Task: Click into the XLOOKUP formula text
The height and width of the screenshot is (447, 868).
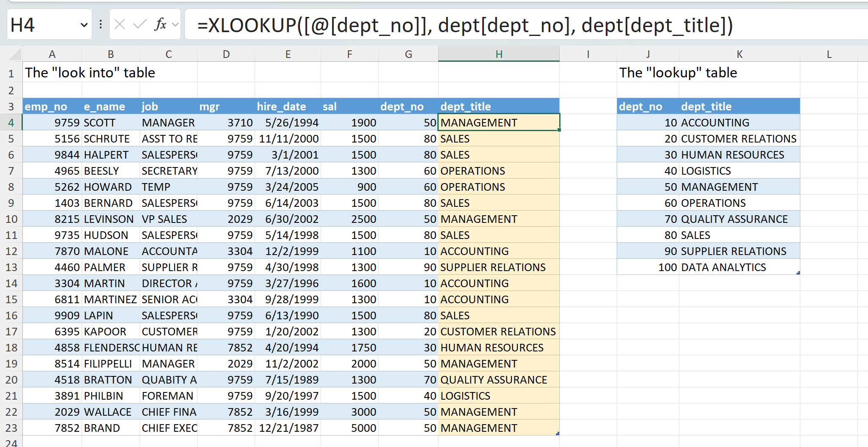Action: coord(464,25)
